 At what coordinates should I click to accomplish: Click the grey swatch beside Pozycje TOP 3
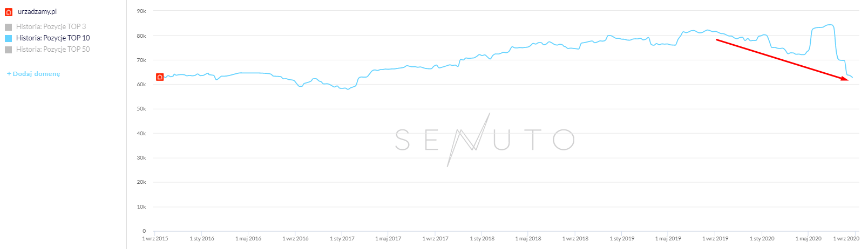(9, 27)
